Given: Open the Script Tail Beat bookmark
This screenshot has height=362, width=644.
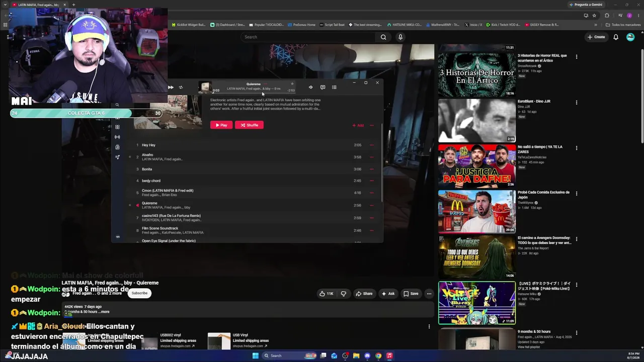Looking at the screenshot, I should click(x=332, y=25).
